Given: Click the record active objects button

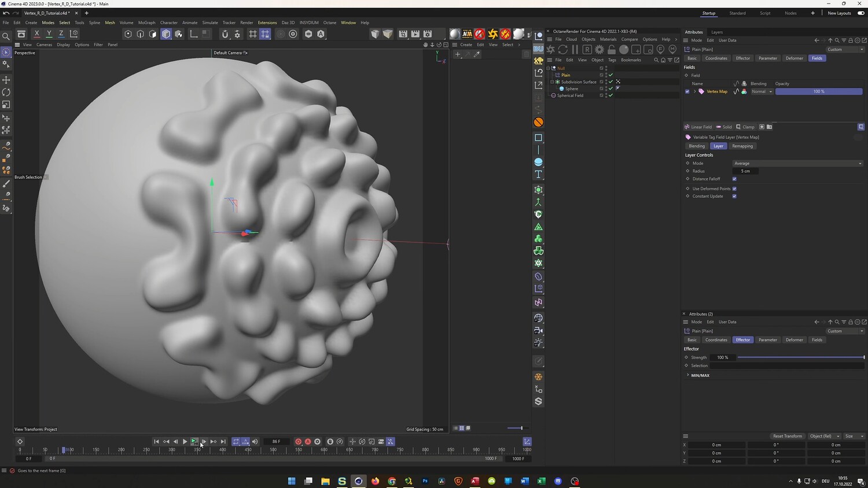Looking at the screenshot, I should (298, 442).
